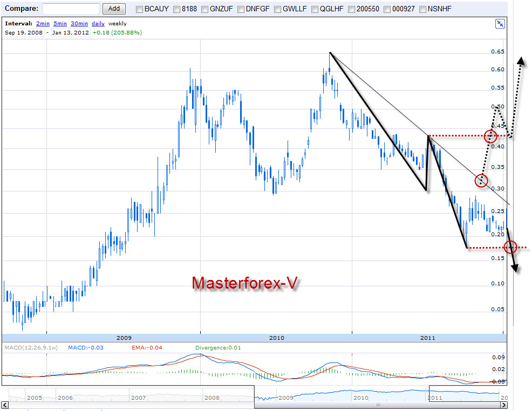Click the 0.02 MACD axis label

499,369
